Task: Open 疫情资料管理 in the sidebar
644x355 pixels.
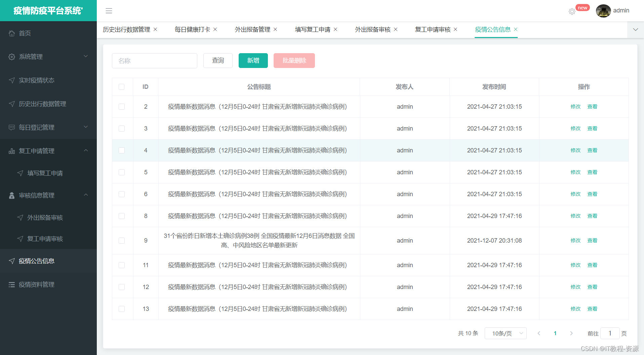Action: 36,284
